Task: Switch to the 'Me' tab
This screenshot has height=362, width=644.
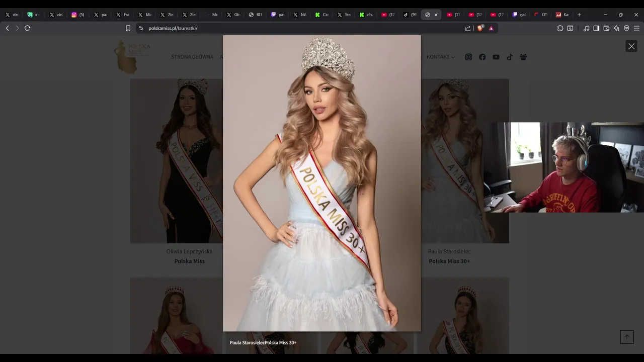Action: tap(211, 15)
